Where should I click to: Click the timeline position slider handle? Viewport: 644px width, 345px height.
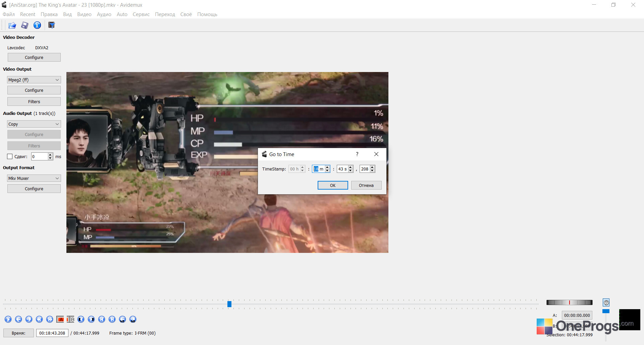(x=229, y=304)
